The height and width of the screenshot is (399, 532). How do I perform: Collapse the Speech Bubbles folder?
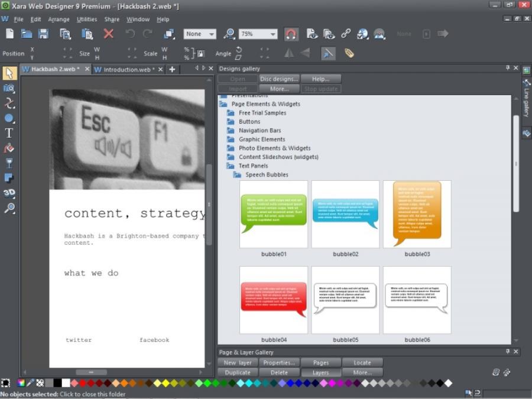(237, 175)
